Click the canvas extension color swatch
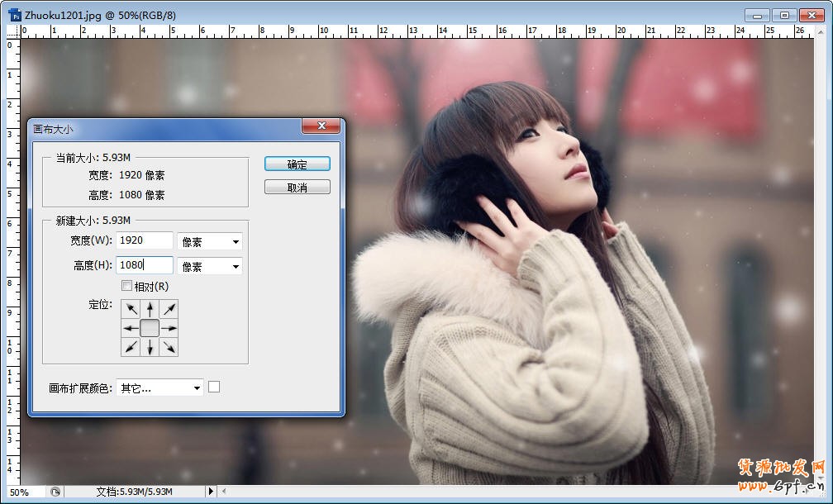The image size is (833, 504). pyautogui.click(x=214, y=388)
